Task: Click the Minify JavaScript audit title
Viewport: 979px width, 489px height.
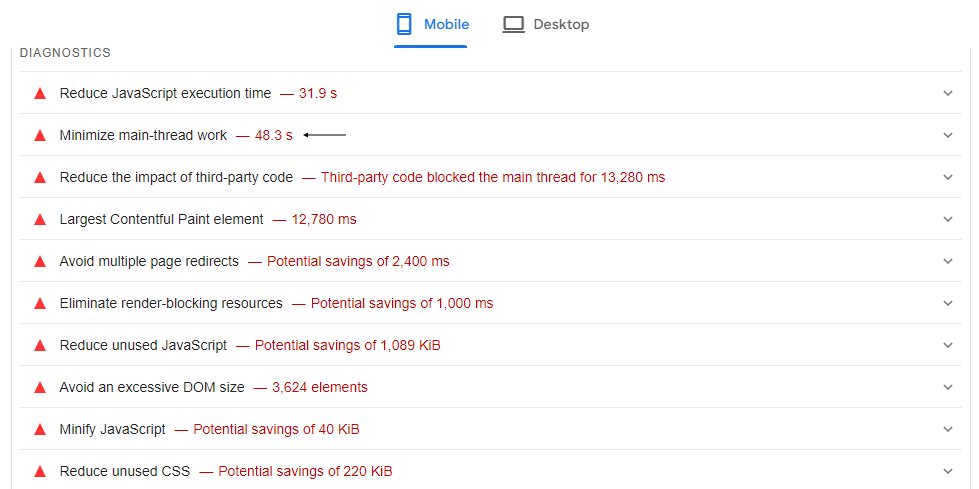Action: coord(112,430)
